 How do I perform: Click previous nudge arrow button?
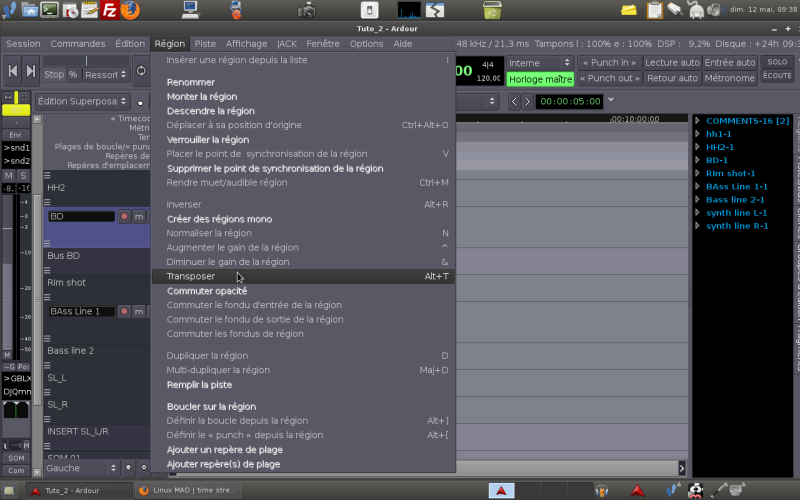[x=514, y=102]
